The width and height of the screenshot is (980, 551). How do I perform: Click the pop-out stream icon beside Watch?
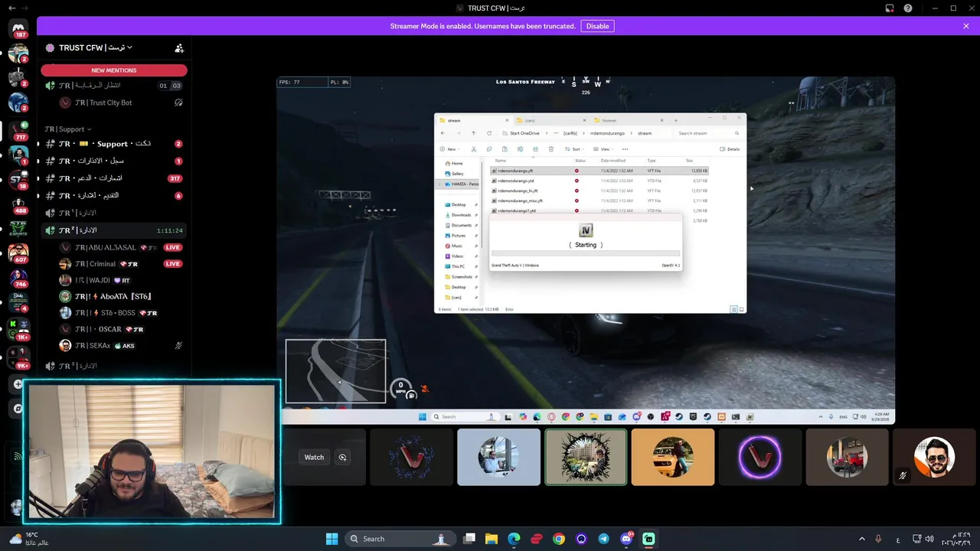pos(342,457)
